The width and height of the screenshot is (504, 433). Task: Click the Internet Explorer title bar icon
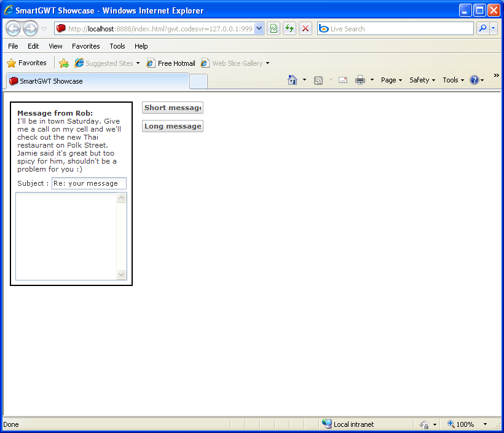click(x=9, y=10)
